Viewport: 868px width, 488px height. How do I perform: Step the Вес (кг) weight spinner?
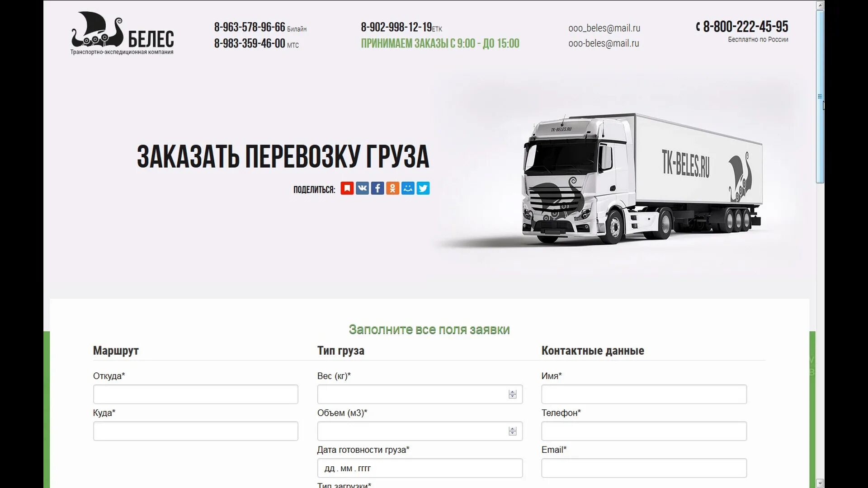coord(512,394)
